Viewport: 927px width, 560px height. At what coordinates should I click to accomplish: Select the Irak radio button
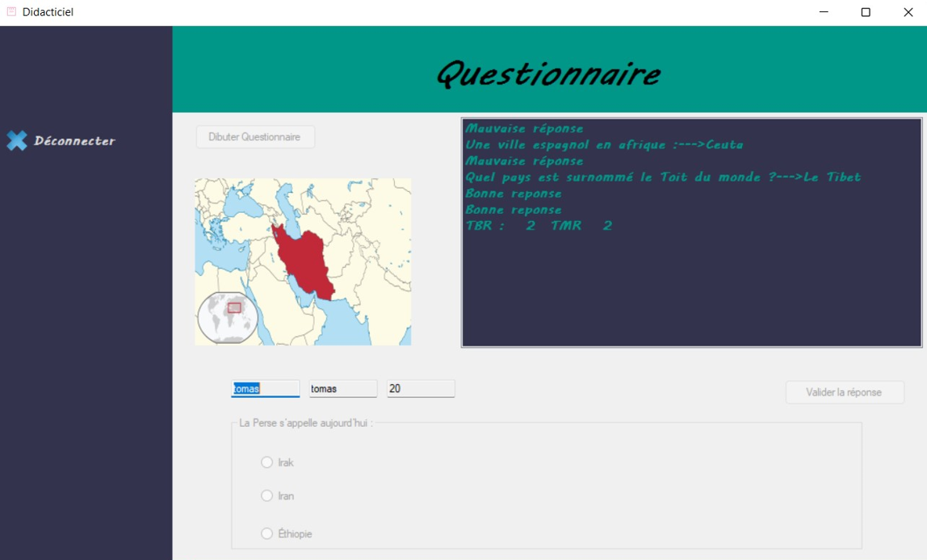tap(266, 462)
